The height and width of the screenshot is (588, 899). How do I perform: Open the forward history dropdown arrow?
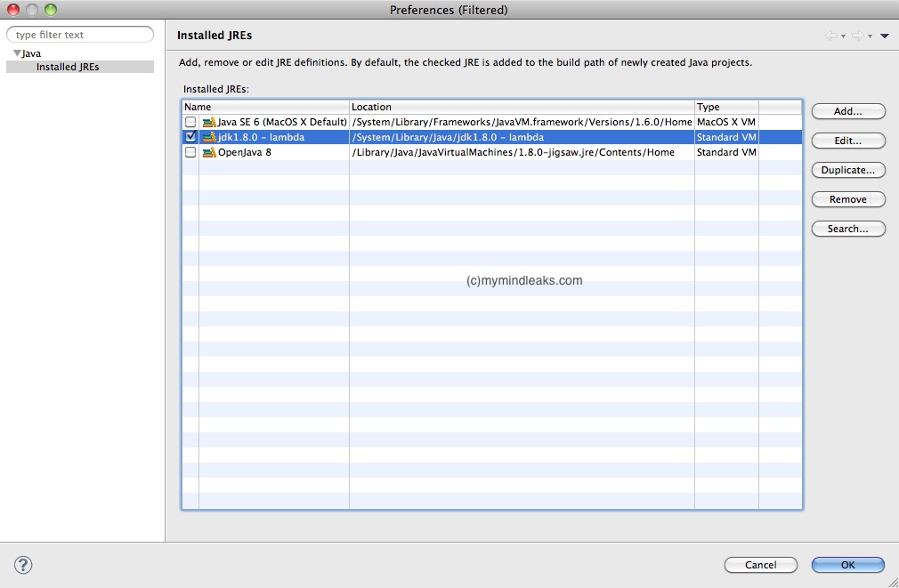coord(870,36)
